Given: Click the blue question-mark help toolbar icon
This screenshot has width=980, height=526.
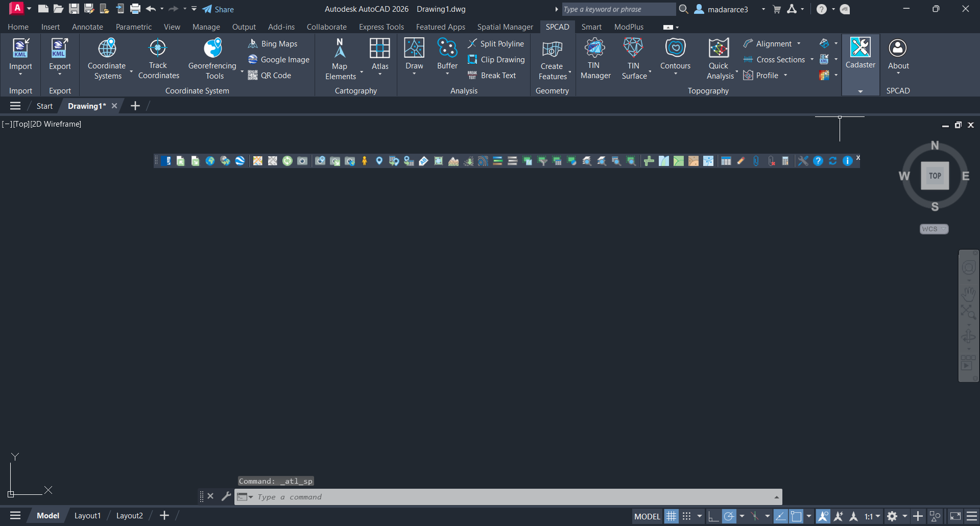Looking at the screenshot, I should point(818,161).
